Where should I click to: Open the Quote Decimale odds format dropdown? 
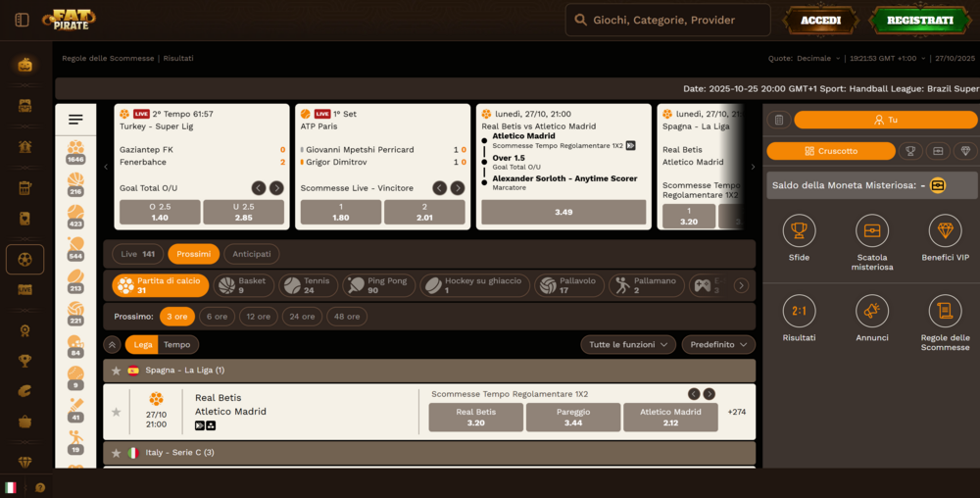tap(818, 58)
